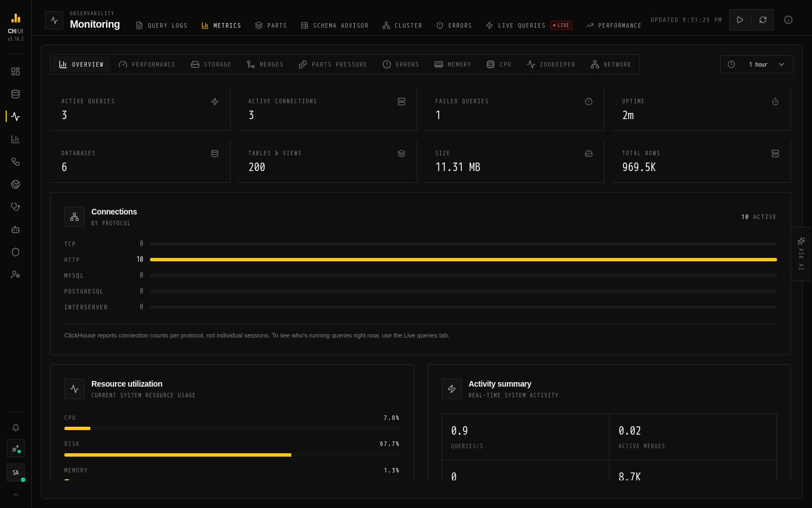Screen dimensions: 812x508
Task: Select the ZooKeeper sub-tab
Action: coord(551,64)
